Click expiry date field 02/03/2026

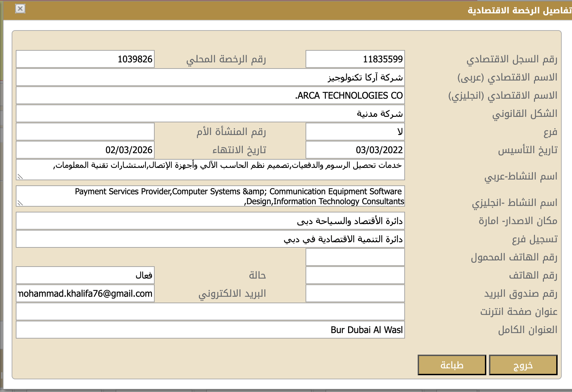(85, 150)
